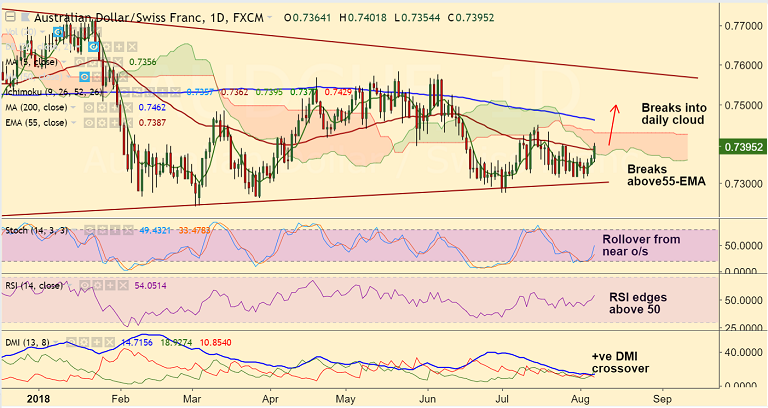Select the EMA (55, close) legend label

[x=36, y=122]
